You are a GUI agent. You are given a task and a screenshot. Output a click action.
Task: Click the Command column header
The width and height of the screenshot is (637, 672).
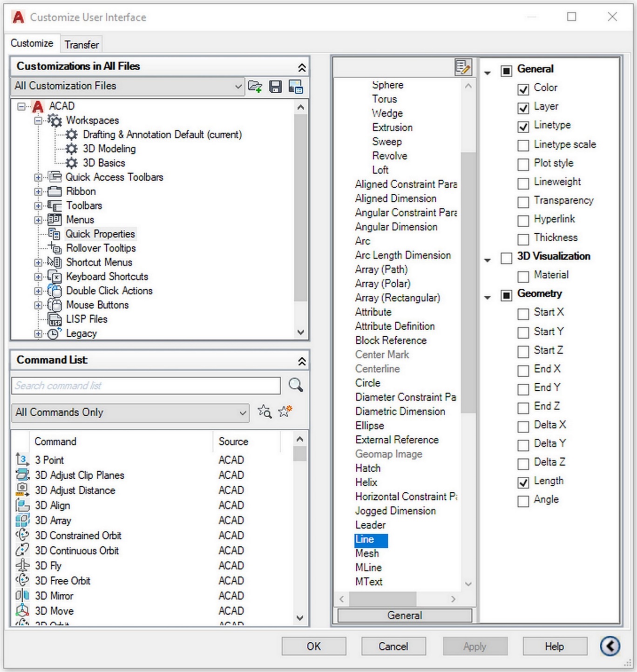pos(121,441)
